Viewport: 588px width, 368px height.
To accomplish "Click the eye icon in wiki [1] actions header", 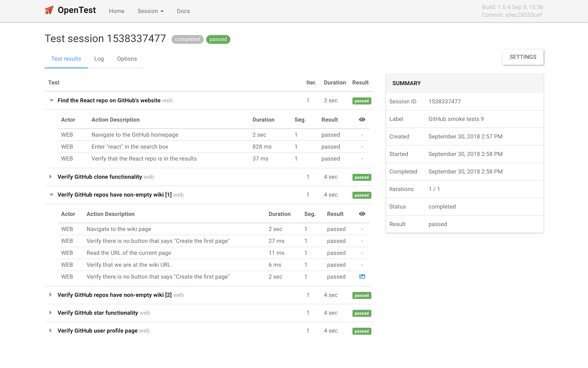I will pos(362,214).
